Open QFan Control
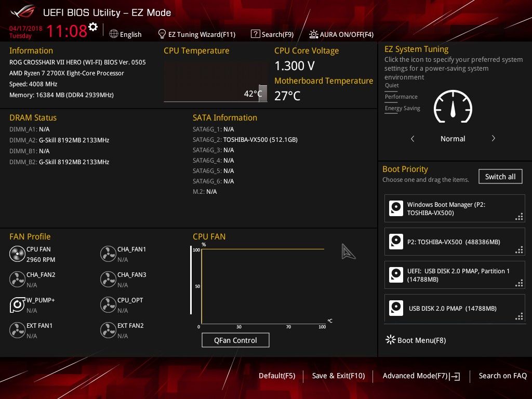The width and height of the screenshot is (532, 399). (x=235, y=340)
